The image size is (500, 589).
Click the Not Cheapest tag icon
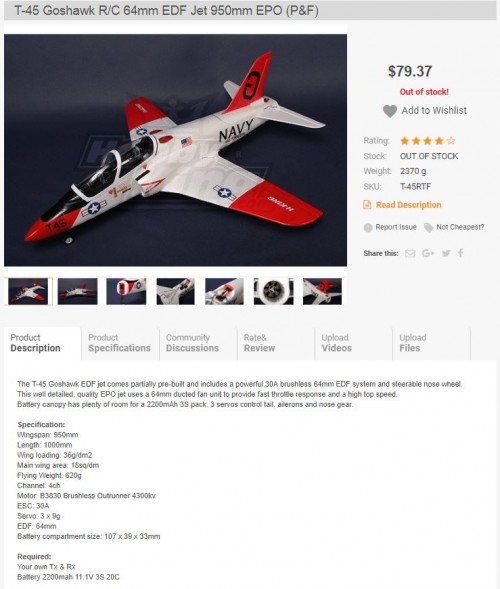pyautogui.click(x=428, y=227)
